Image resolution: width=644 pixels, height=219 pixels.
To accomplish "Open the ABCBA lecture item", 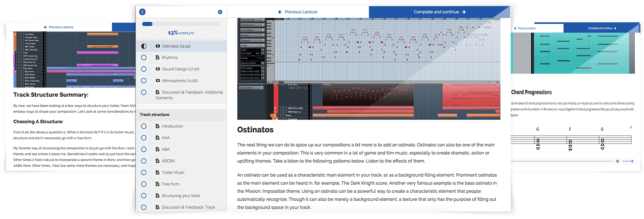I will tap(168, 161).
